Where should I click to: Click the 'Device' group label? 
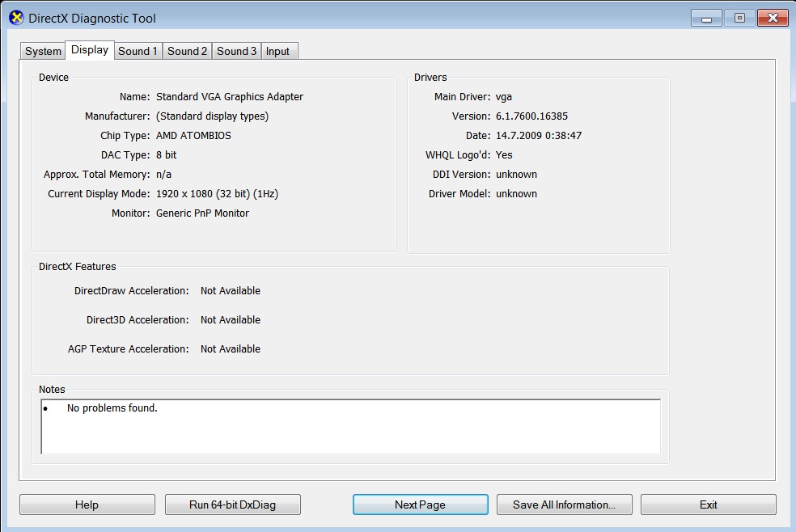(x=54, y=77)
